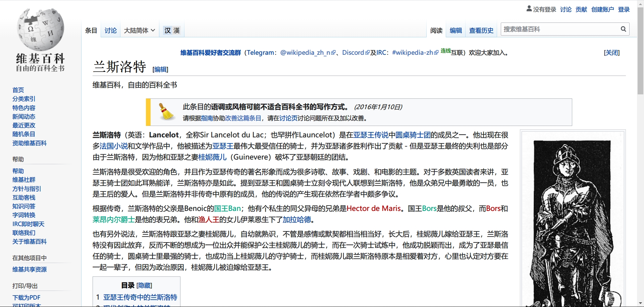Expand the 大陆简体 language variant dropdown
644x307 pixels.
click(139, 31)
